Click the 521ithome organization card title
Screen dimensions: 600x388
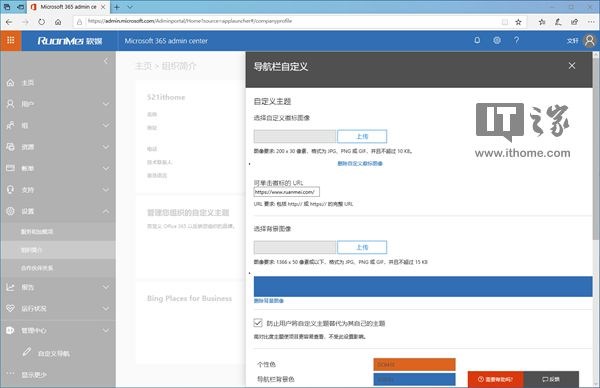point(166,97)
